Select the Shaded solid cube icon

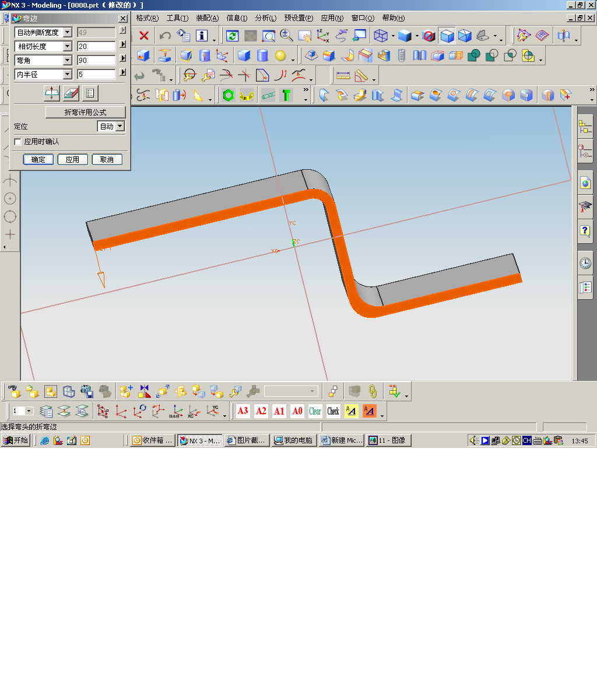pos(405,36)
